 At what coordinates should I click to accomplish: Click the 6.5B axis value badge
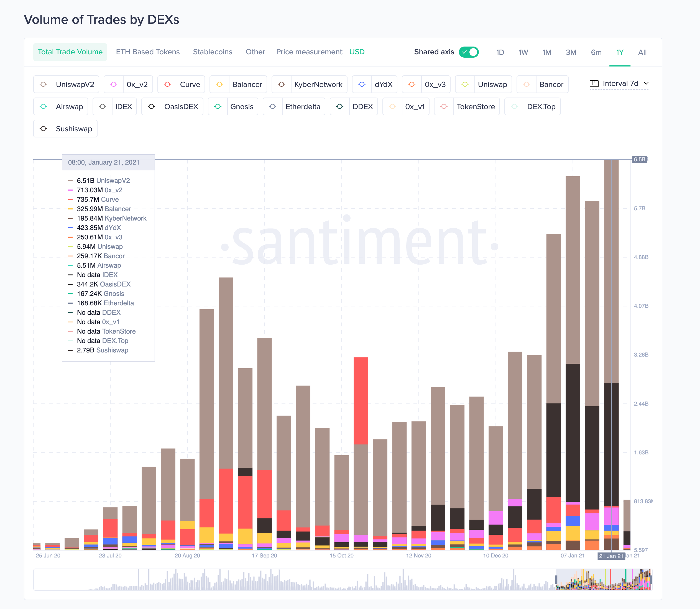(x=639, y=159)
